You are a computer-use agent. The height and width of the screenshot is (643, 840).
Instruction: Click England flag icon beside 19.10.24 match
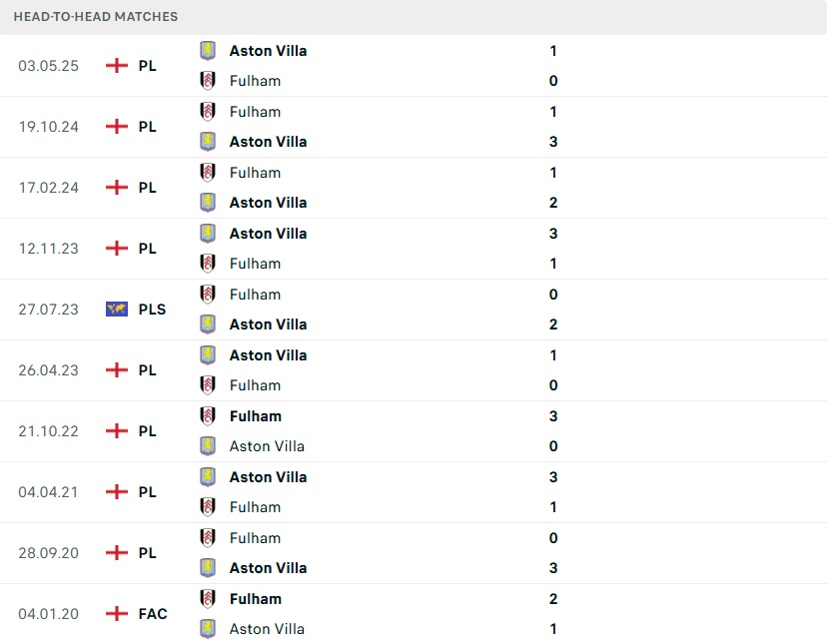point(117,127)
